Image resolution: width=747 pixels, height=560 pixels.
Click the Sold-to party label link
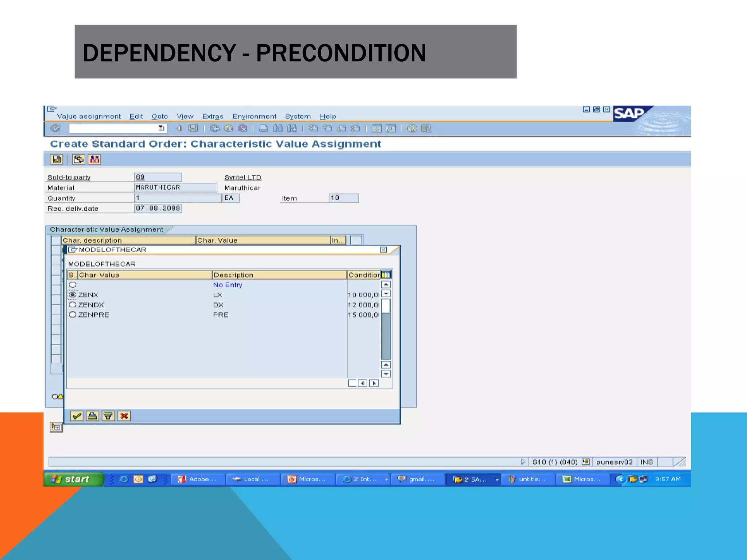[69, 177]
